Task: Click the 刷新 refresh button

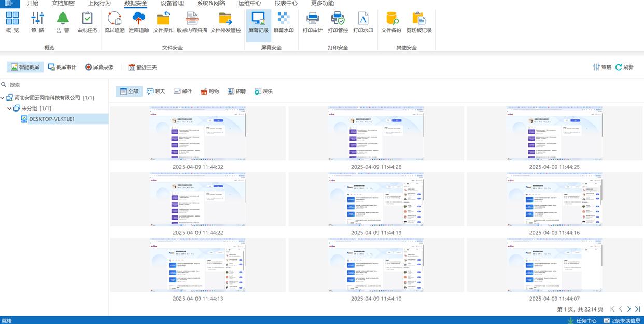Action: click(x=624, y=67)
